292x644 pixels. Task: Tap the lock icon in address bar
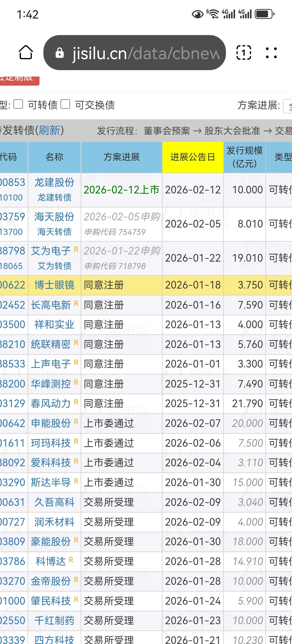[59, 53]
